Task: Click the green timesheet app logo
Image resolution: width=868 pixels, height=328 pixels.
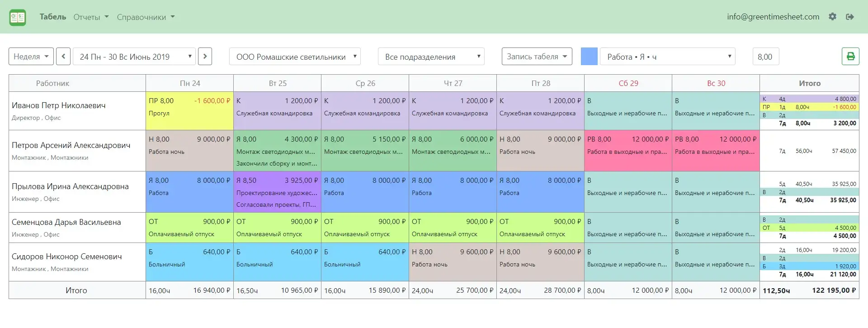Action: 18,17
